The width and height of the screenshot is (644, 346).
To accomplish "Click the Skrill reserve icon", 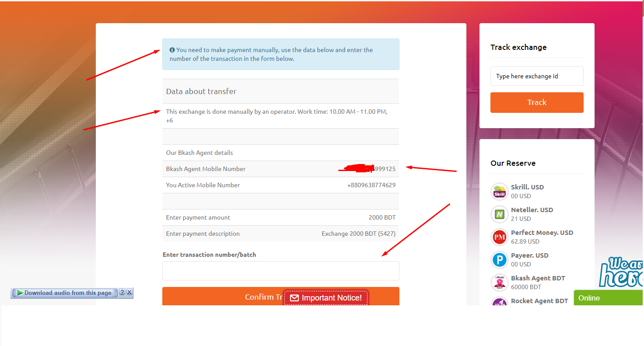I will coord(499,192).
